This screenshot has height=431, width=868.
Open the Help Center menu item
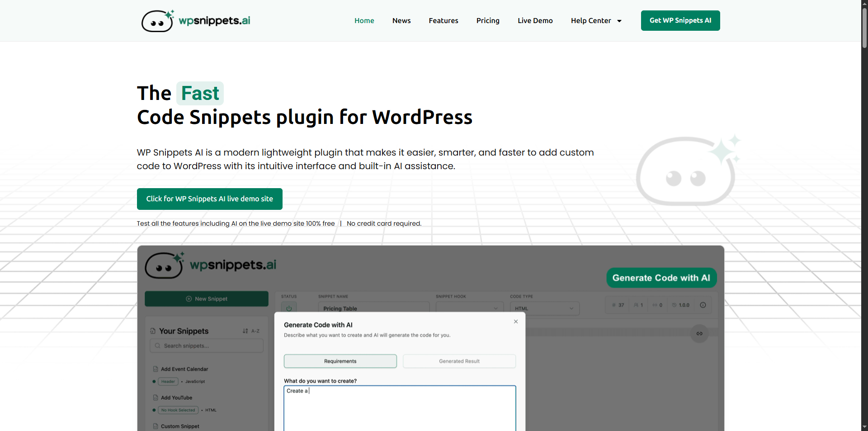tap(590, 21)
